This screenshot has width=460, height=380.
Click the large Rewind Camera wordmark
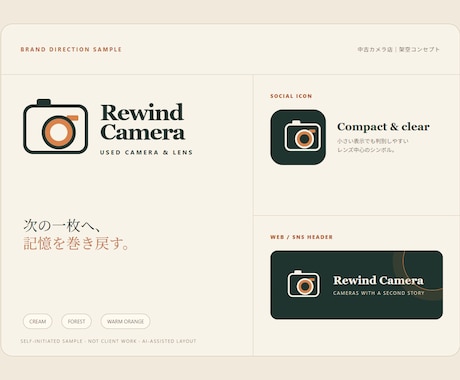tap(143, 122)
